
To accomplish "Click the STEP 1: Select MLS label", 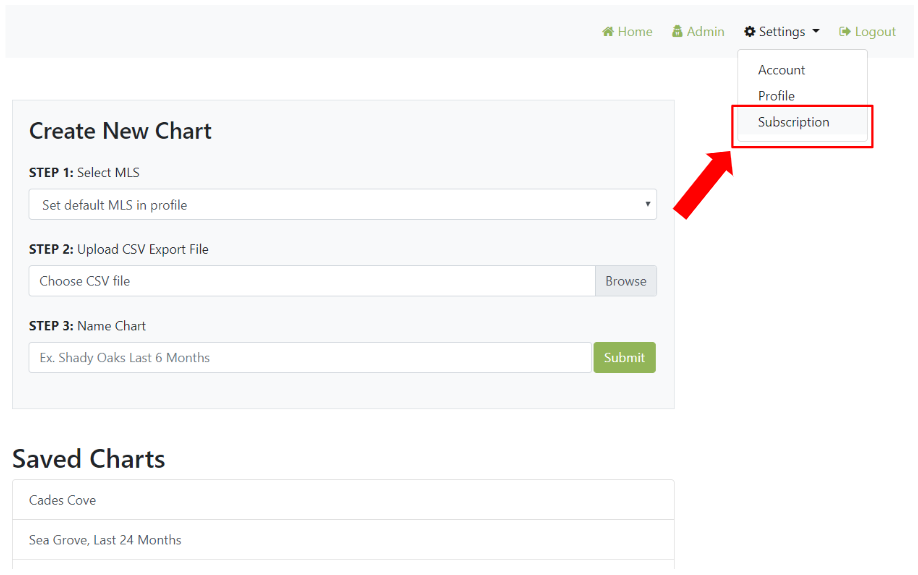I will pos(84,173).
